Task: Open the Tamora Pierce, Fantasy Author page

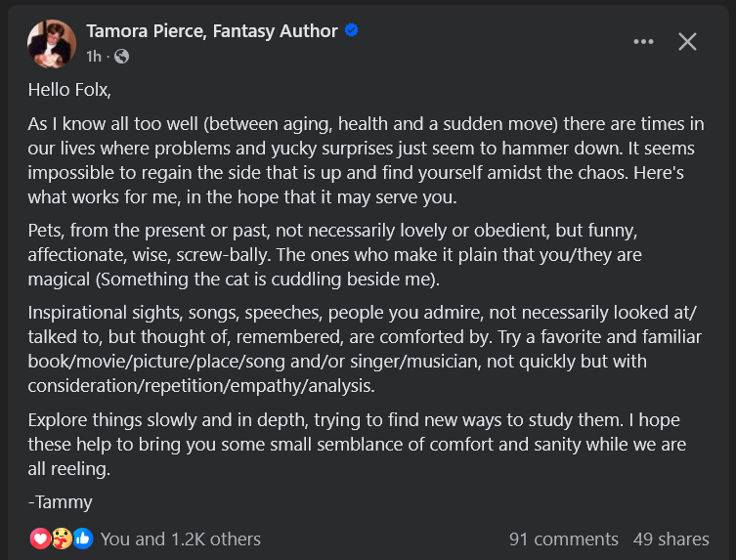Action: coord(211,31)
